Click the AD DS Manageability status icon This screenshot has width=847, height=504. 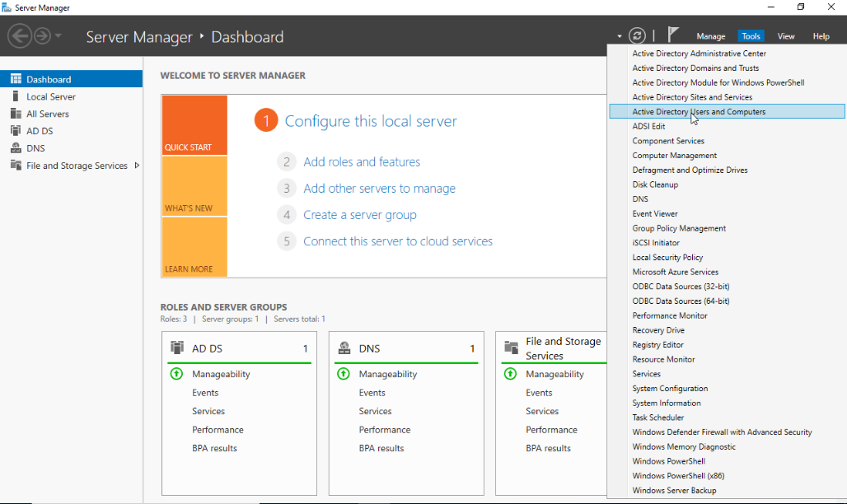pyautogui.click(x=176, y=374)
